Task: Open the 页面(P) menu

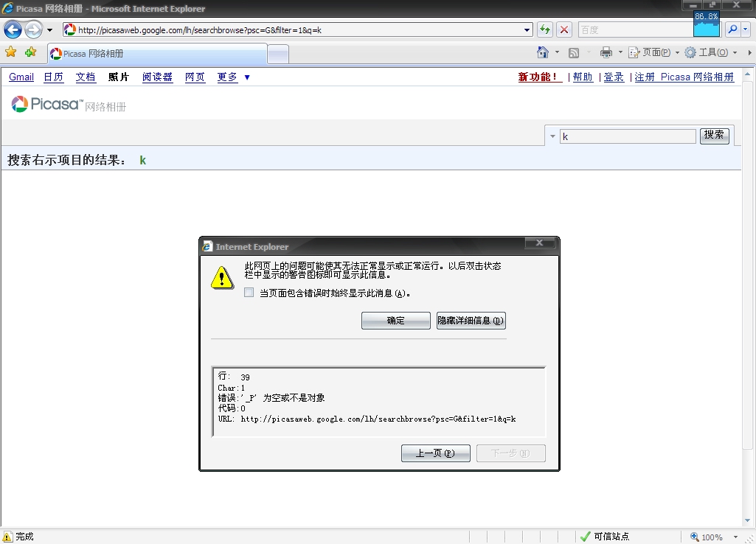Action: click(654, 52)
